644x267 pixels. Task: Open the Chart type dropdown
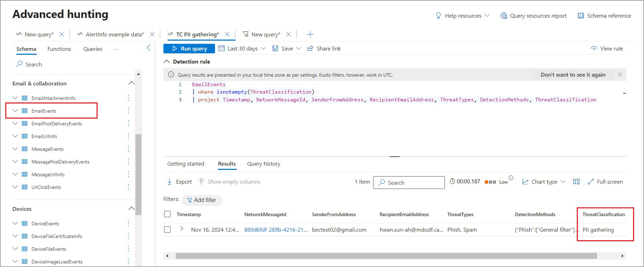[544, 182]
